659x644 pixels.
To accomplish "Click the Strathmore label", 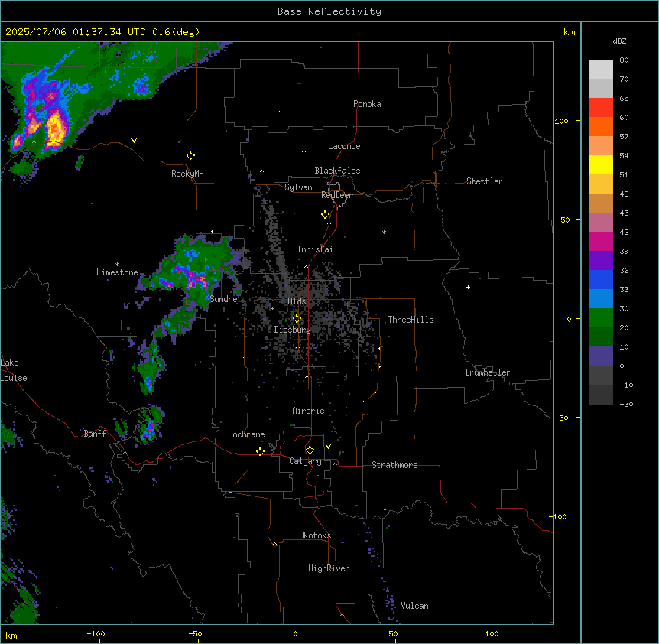I will coord(394,465).
